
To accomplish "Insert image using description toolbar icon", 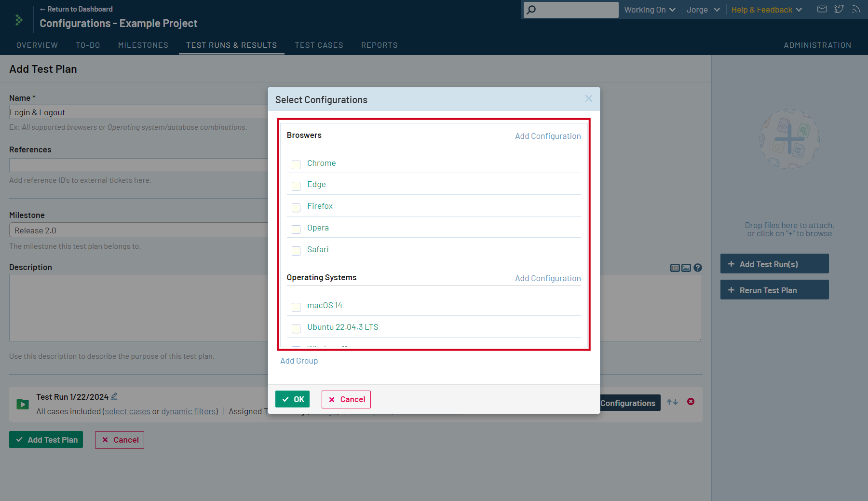I will (x=686, y=268).
